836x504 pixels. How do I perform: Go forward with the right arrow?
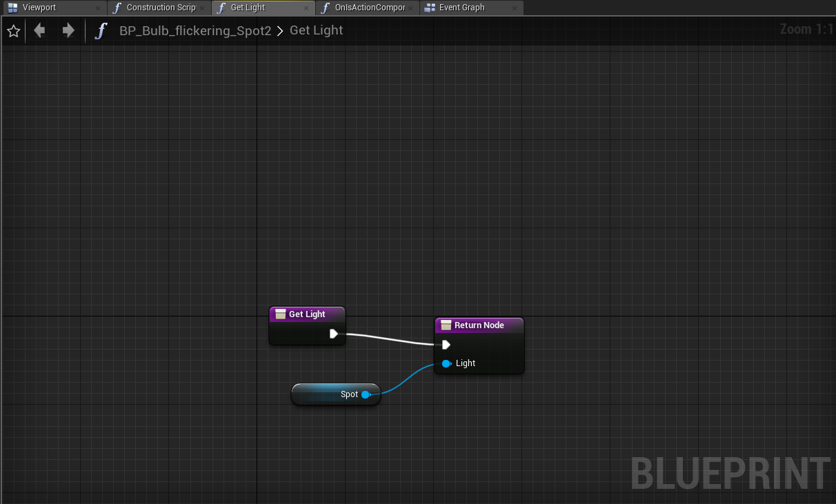point(68,30)
